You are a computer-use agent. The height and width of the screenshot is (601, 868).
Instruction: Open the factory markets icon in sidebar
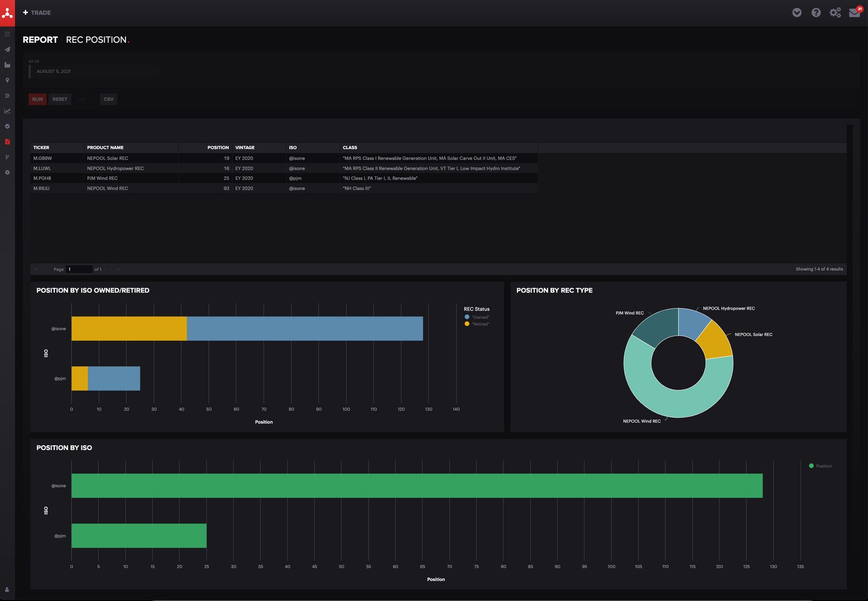click(7, 65)
